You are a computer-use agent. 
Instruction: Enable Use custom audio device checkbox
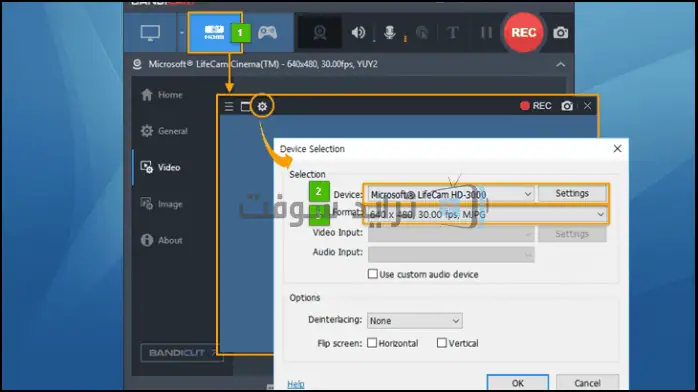[x=373, y=274]
